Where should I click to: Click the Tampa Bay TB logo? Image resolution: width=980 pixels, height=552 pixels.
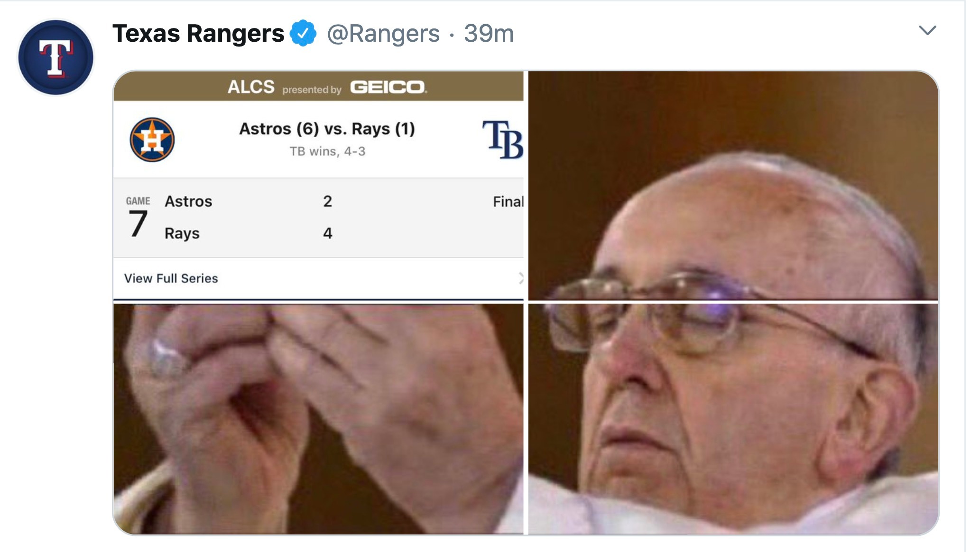point(503,139)
